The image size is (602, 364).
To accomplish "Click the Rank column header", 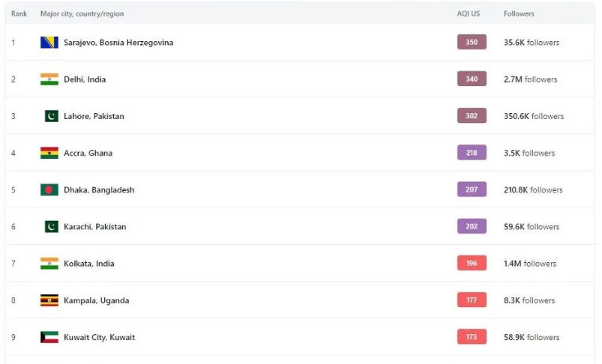I will [19, 14].
